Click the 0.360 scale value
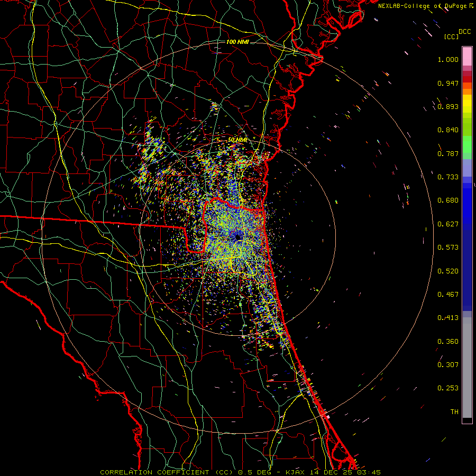Viewport: 476px width, 476px height. tap(448, 342)
